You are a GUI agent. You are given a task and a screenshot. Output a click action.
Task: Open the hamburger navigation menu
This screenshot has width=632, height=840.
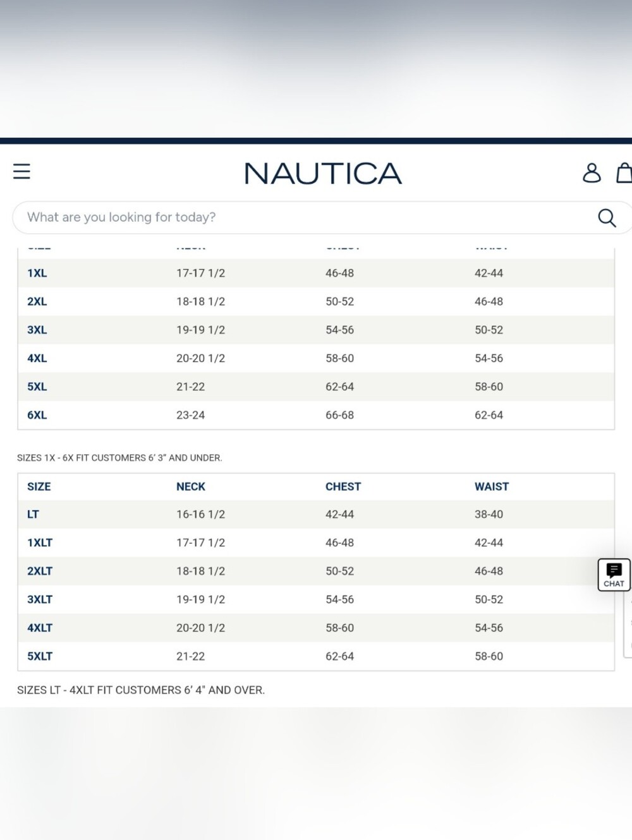21,171
